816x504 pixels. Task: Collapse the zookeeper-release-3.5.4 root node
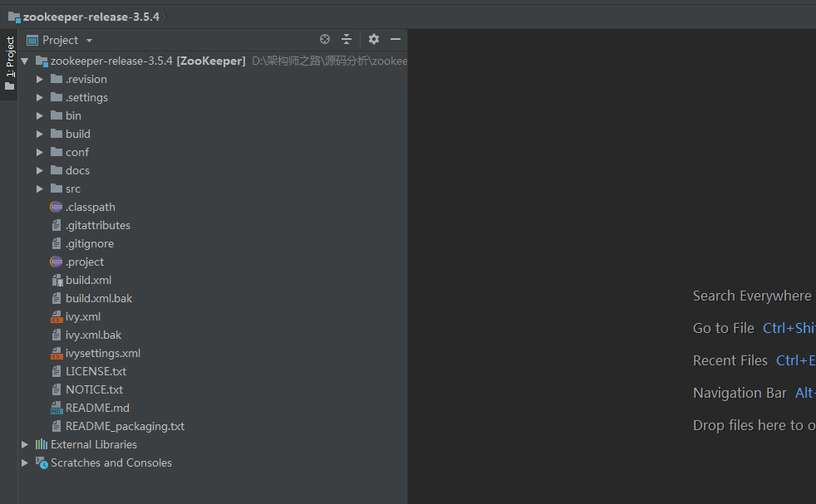pos(24,61)
